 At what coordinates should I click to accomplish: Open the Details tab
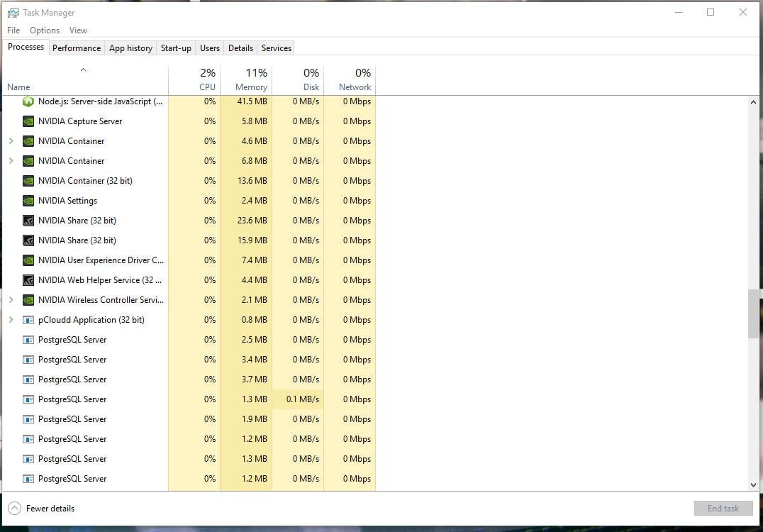tap(240, 48)
